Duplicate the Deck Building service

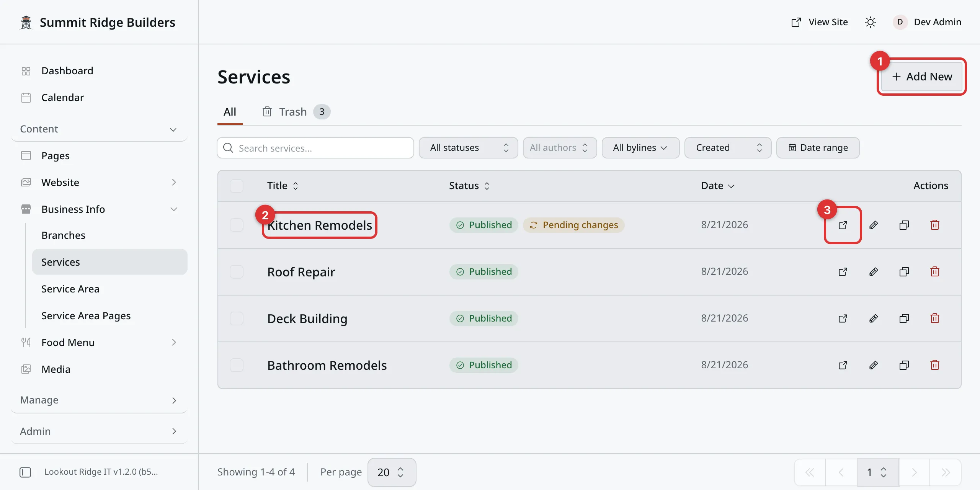coord(904,318)
